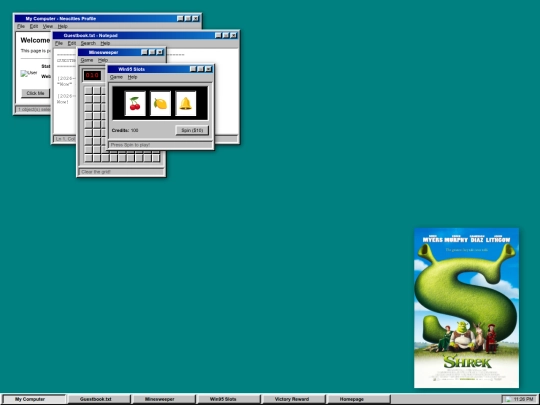Switch to Win95 Slots on the taskbar
The height and width of the screenshot is (405, 540).
228,399
